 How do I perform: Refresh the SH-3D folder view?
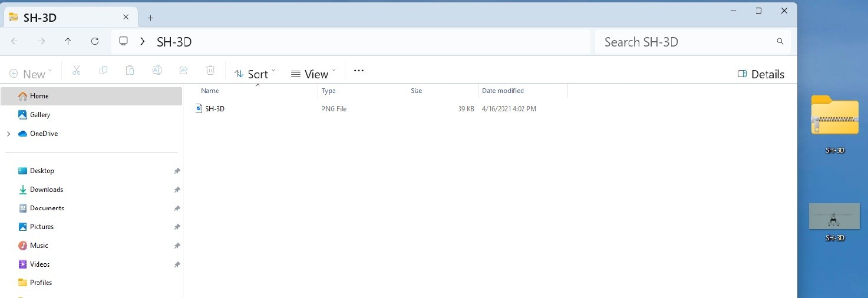pos(95,41)
